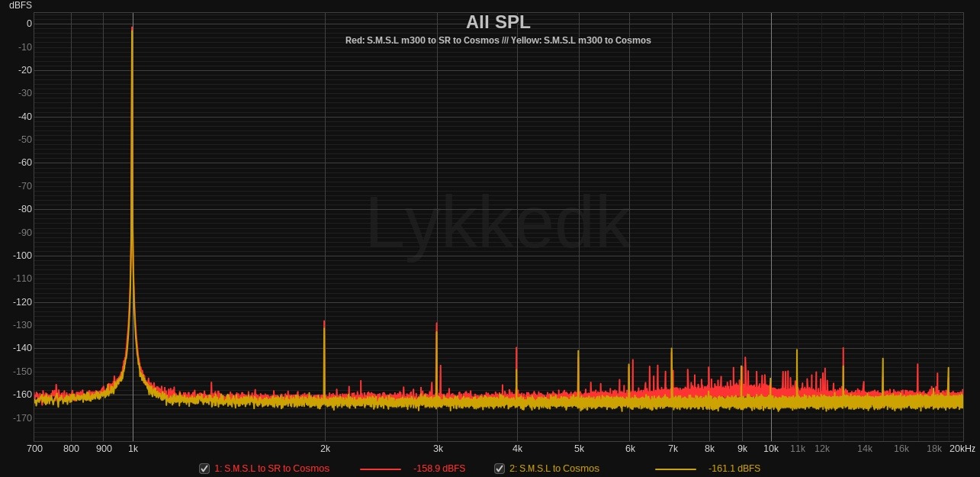Click the 10k frequency axis label

tap(771, 449)
